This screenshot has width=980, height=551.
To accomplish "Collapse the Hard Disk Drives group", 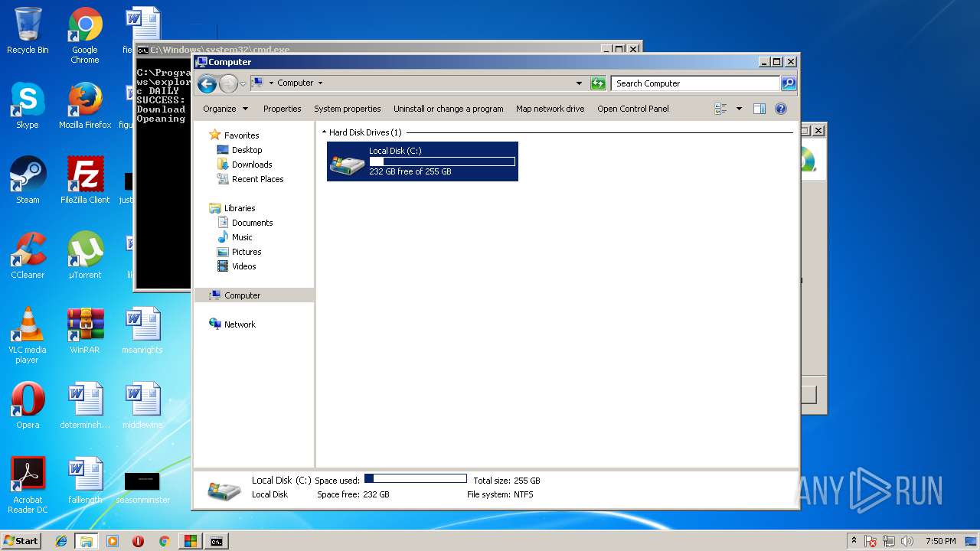I will (325, 132).
